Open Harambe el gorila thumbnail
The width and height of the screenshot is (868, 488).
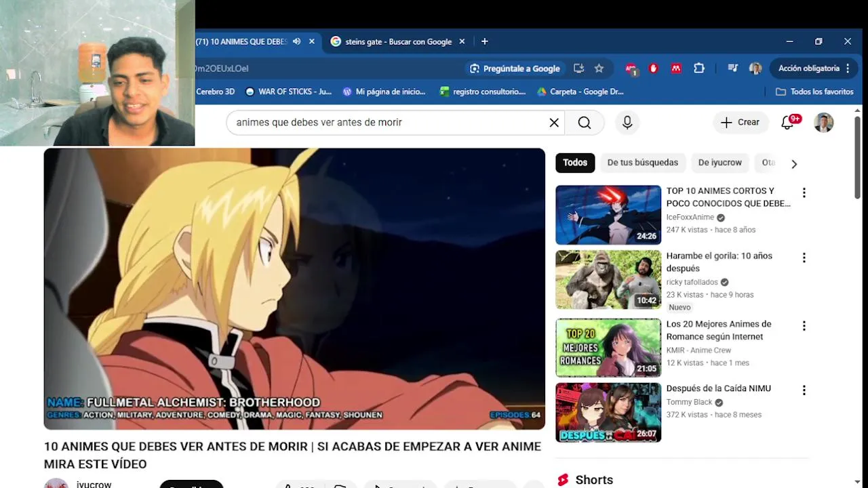608,280
